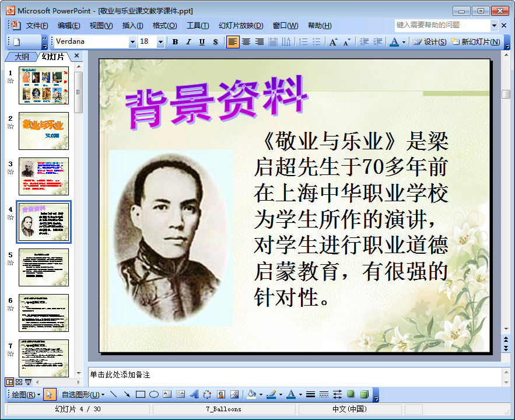
Task: Apply line color brush
Action: click(x=271, y=394)
